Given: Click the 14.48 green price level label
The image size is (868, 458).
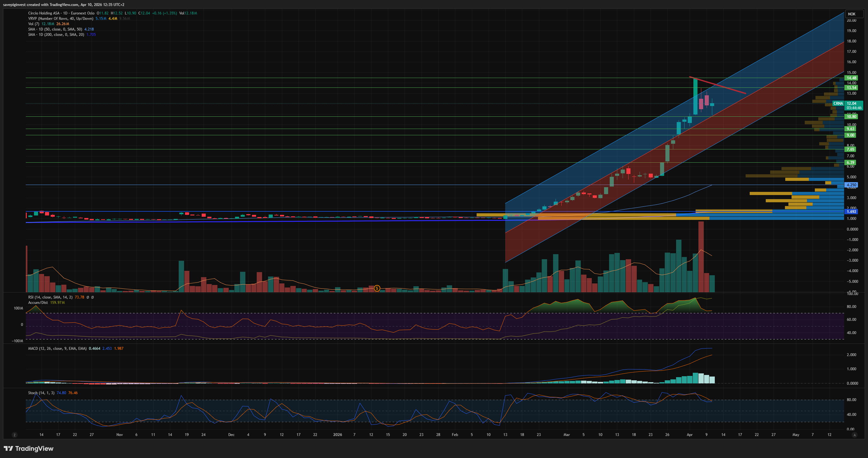Looking at the screenshot, I should pyautogui.click(x=852, y=78).
